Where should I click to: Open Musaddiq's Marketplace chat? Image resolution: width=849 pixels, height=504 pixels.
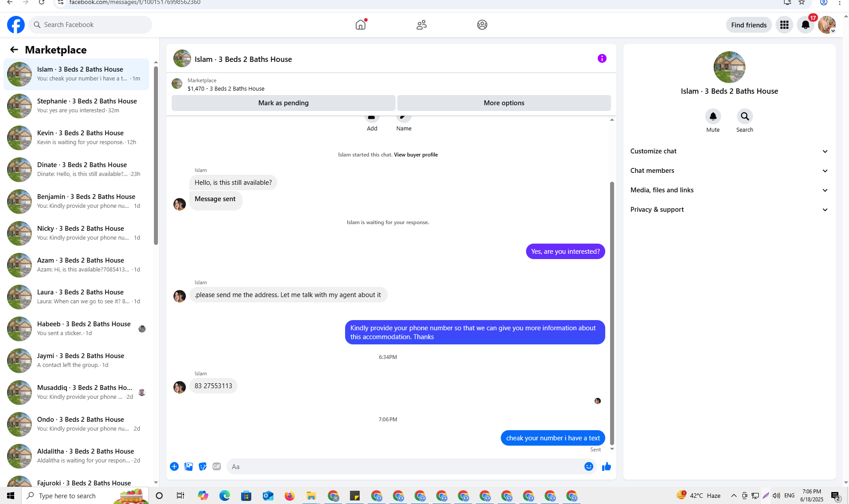77,393
